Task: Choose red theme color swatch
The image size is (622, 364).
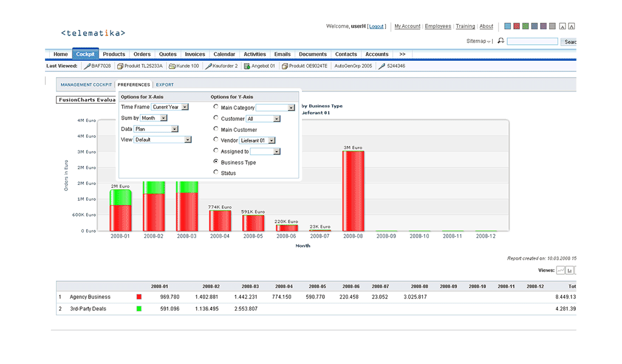Action: click(x=516, y=26)
